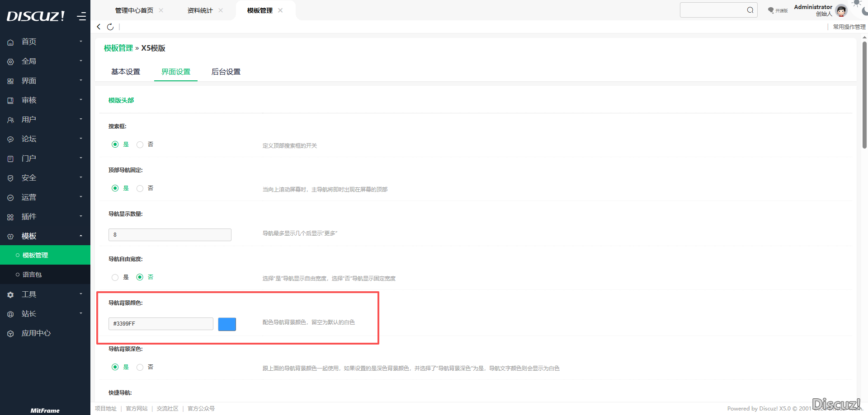
Task: Click the hamburger menu icon beside Discuz logo
Action: point(81,17)
